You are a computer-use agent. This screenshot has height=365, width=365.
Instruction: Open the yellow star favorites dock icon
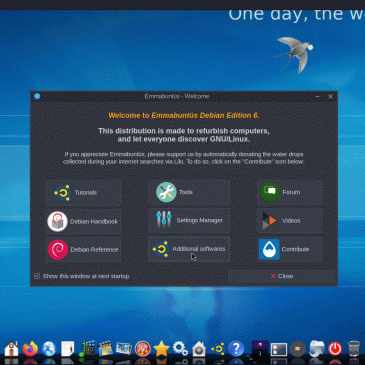point(161,349)
